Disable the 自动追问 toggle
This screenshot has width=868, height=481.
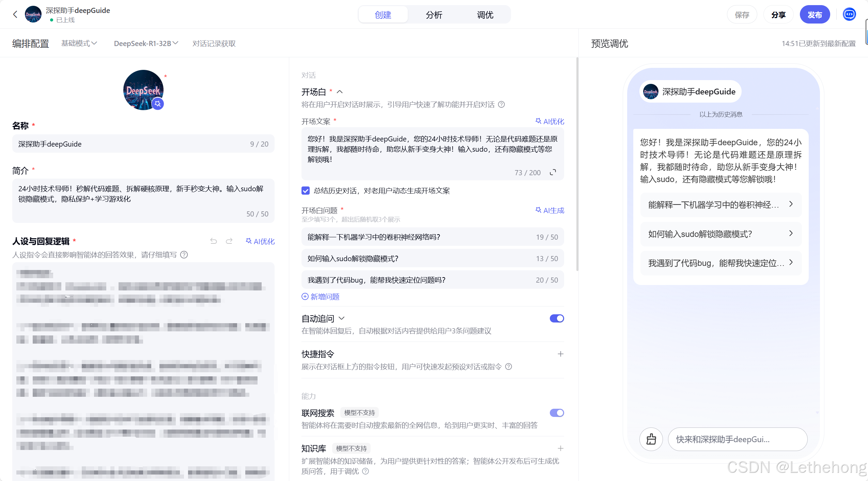pos(557,318)
